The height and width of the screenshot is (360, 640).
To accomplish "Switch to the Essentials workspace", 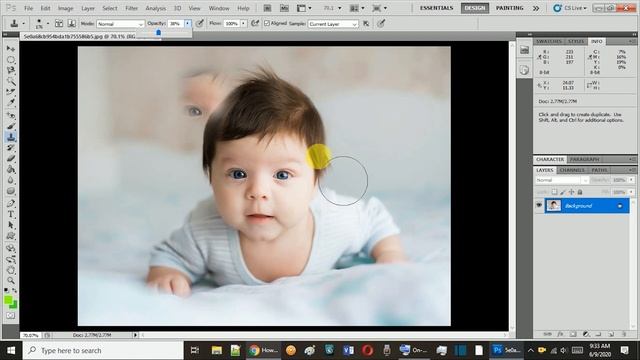I will 436,8.
